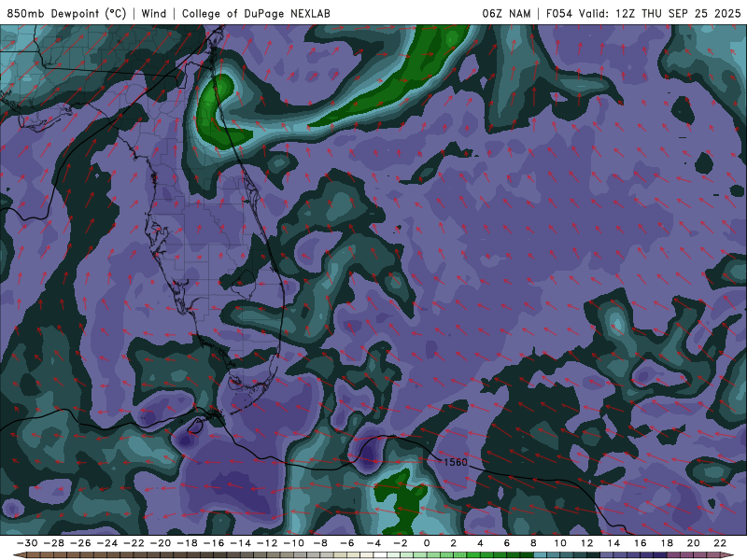Click the 16 legend value

click(641, 543)
